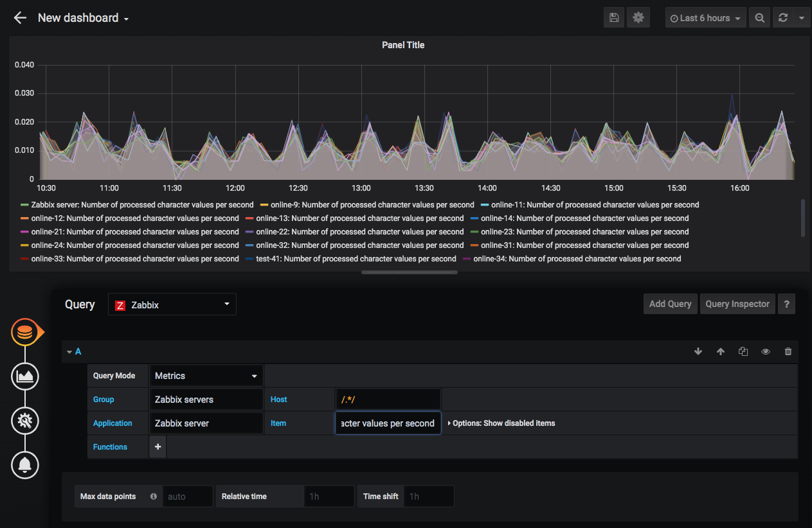Click the Time shift field
Viewport: 812px width, 528px height.
pos(429,497)
